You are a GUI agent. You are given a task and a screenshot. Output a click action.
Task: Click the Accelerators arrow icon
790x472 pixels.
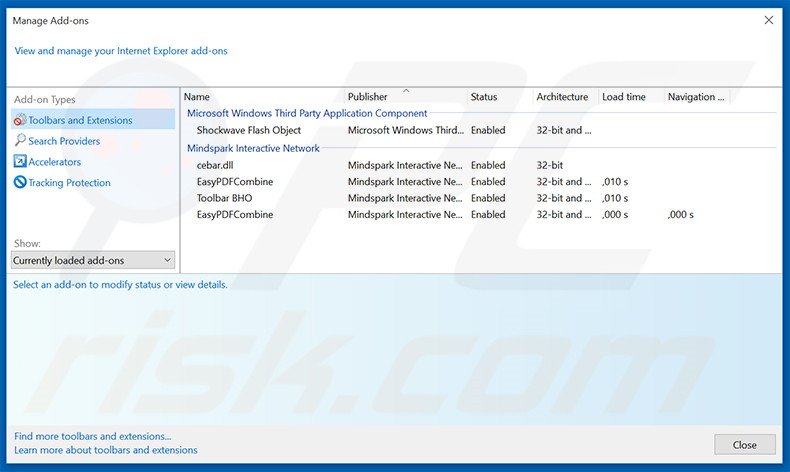click(20, 161)
